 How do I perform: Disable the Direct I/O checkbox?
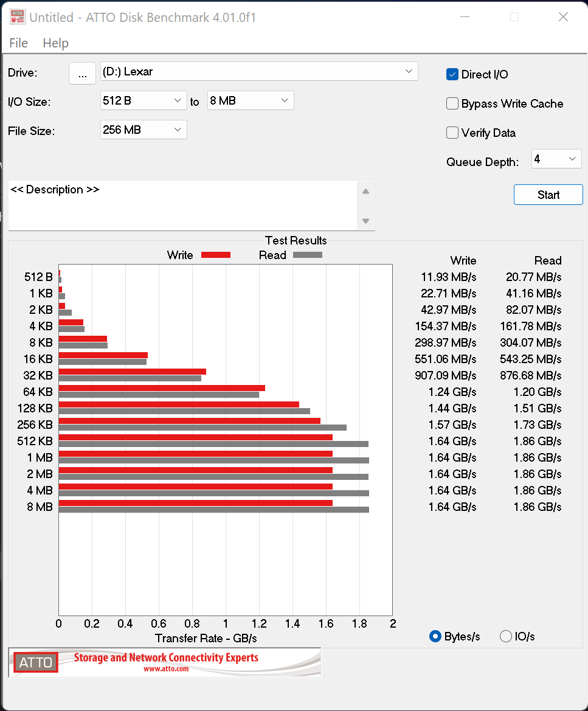pyautogui.click(x=452, y=74)
